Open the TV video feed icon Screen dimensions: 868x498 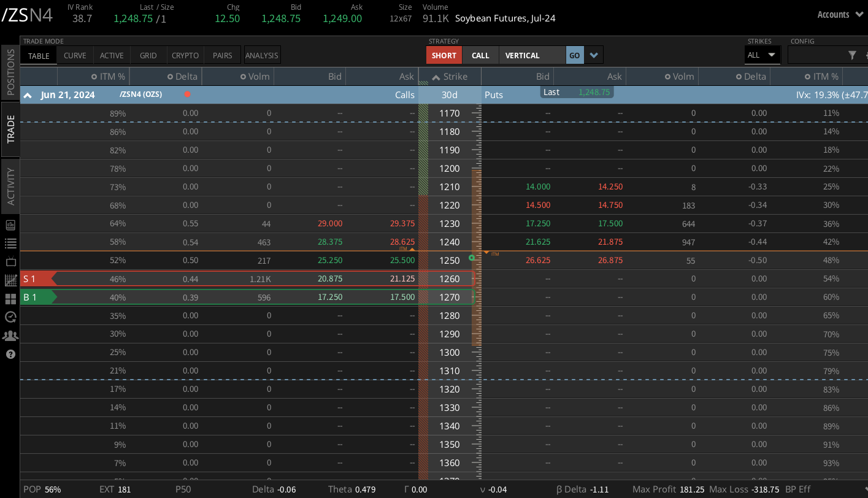click(10, 262)
